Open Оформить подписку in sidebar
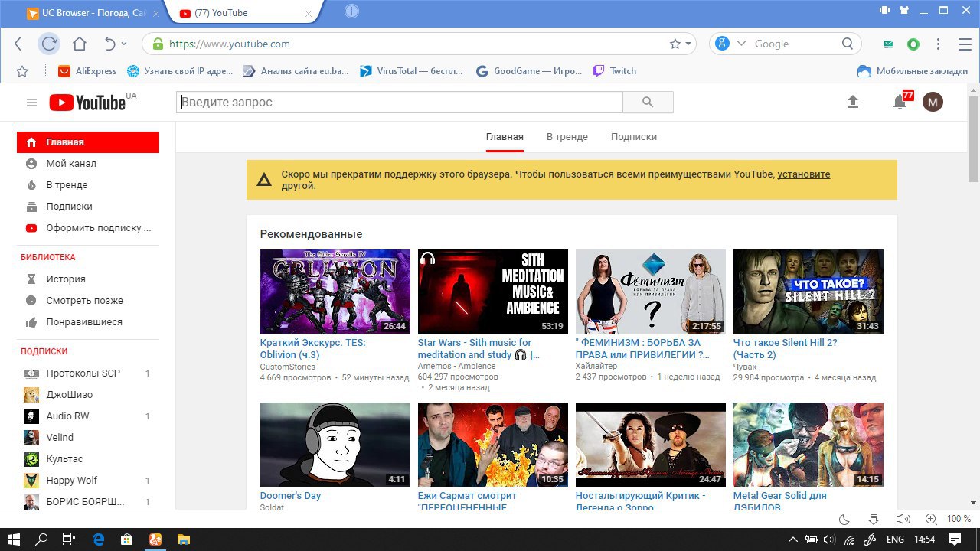The width and height of the screenshot is (980, 551). (88, 228)
